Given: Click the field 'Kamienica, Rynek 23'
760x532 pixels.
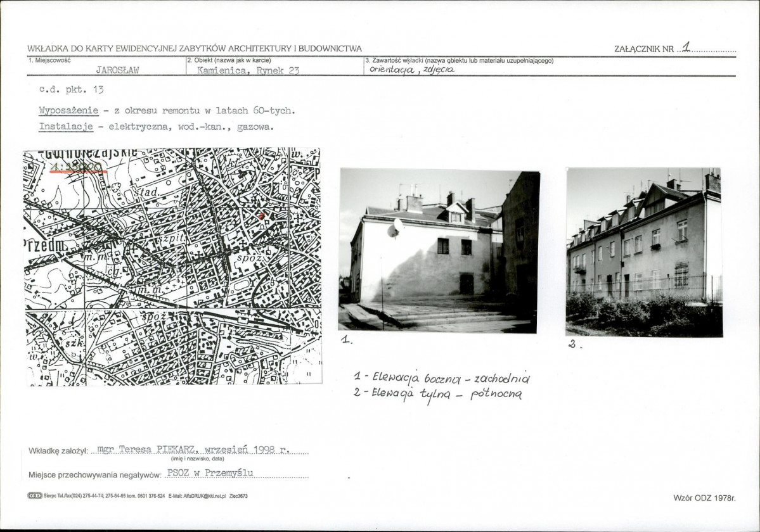Looking at the screenshot, I should [248, 70].
